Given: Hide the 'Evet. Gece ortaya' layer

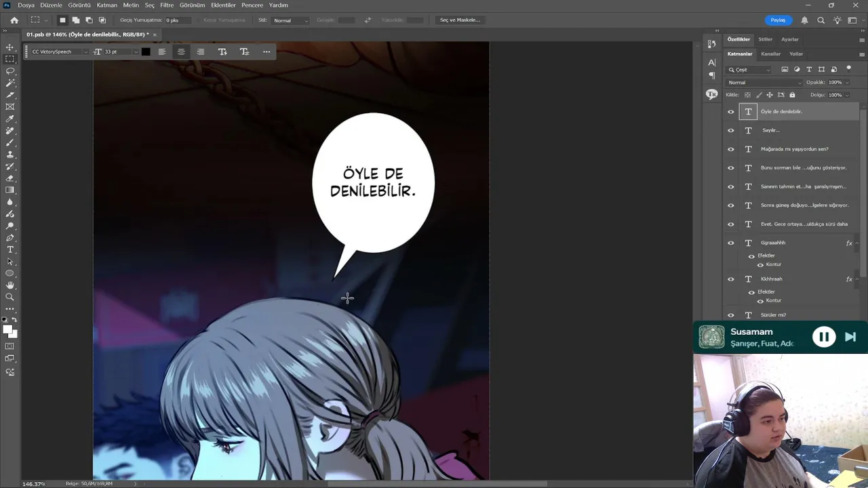Looking at the screenshot, I should (x=731, y=224).
